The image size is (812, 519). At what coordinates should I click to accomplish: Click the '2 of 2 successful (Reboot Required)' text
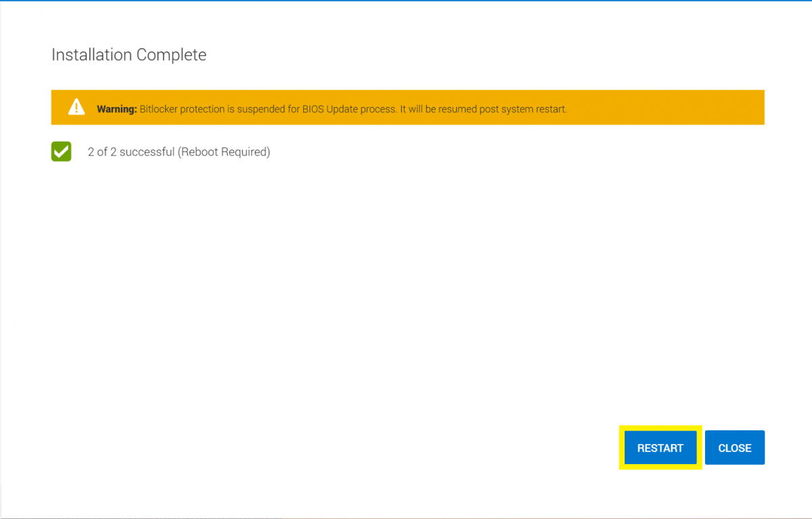tap(179, 152)
